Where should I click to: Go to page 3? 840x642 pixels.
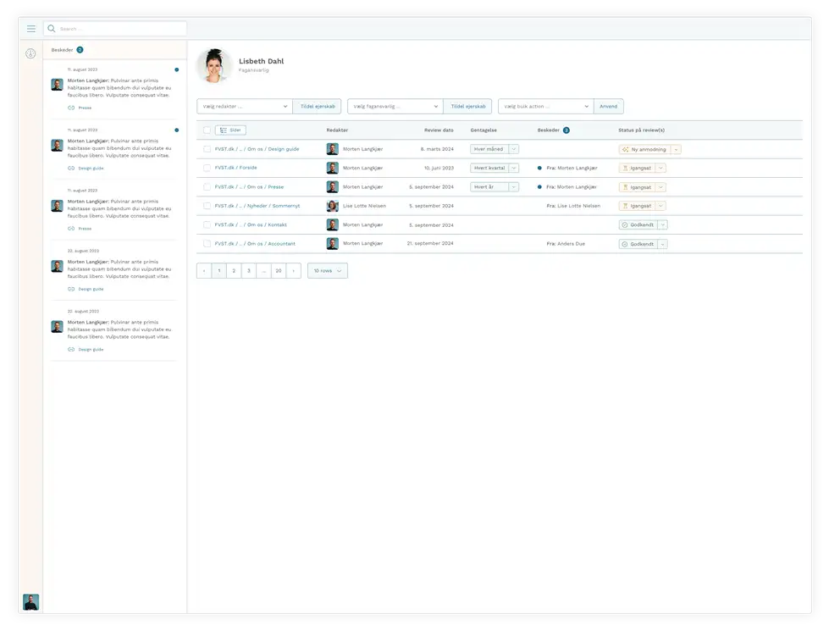pyautogui.click(x=249, y=271)
